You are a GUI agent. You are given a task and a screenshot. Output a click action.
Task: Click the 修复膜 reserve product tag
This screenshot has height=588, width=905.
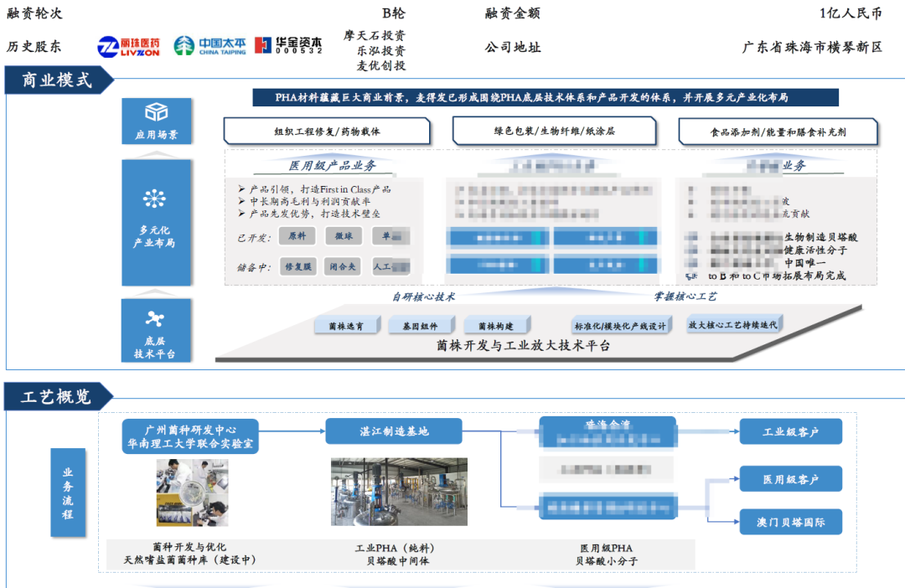[298, 267]
